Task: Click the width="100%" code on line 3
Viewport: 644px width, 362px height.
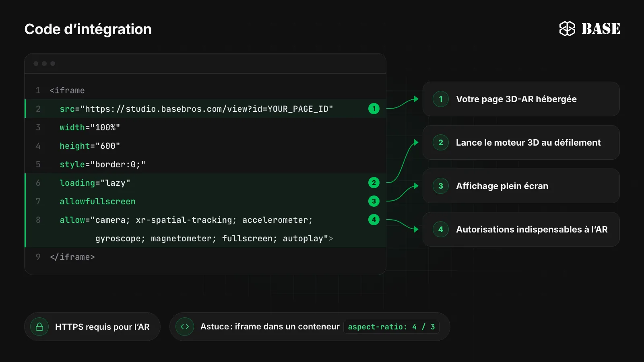Action: coord(90,128)
